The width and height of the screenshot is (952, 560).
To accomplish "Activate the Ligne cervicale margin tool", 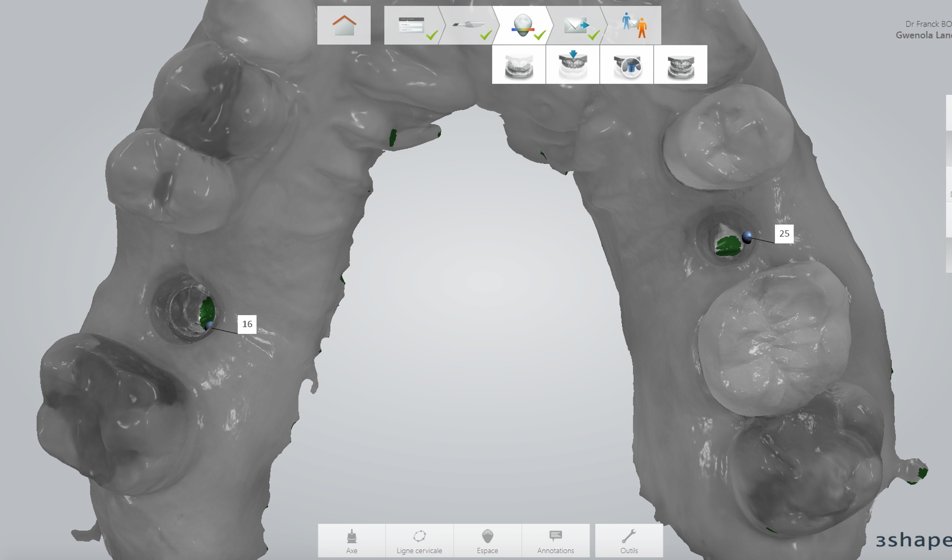I will point(419,541).
